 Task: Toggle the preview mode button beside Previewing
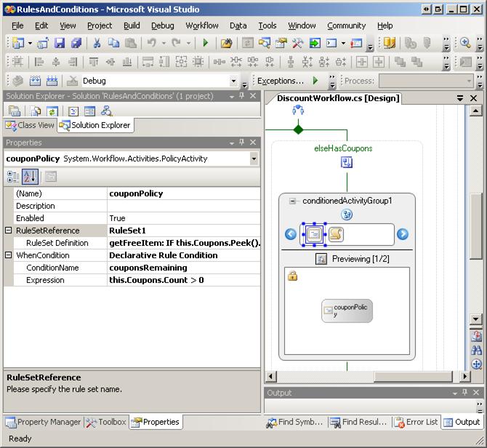click(x=321, y=259)
